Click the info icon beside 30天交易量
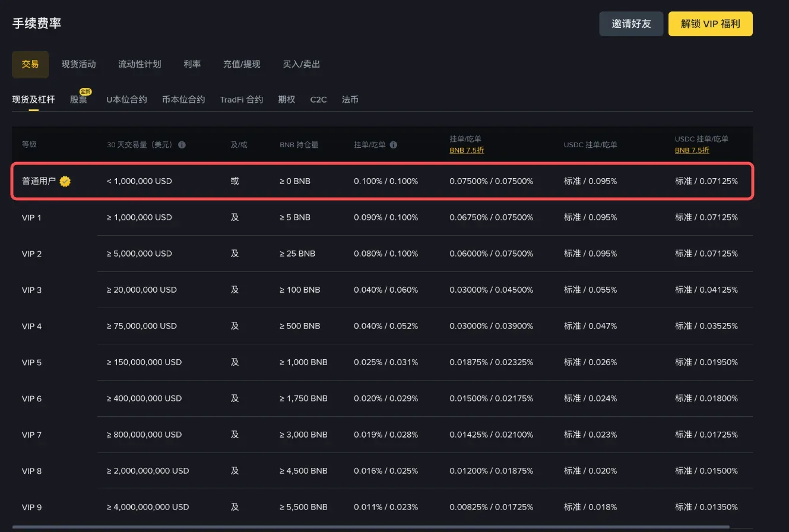Screen dimensions: 789x532 [x=182, y=144]
